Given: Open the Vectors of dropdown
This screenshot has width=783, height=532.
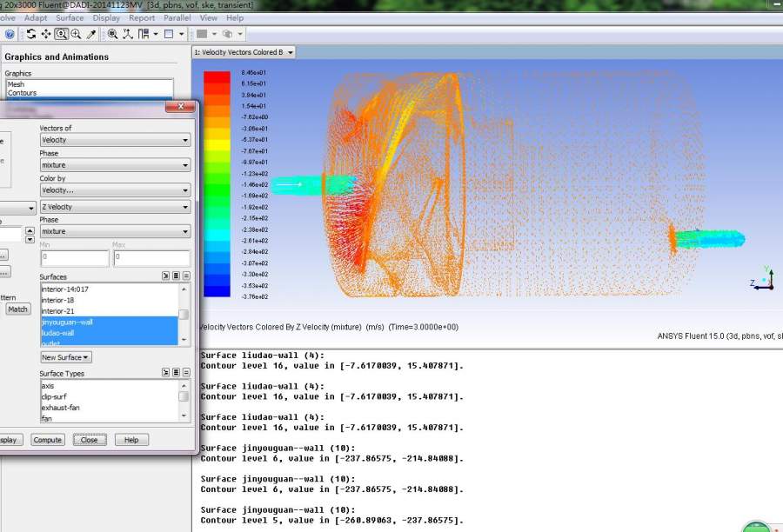Looking at the screenshot, I should click(115, 140).
